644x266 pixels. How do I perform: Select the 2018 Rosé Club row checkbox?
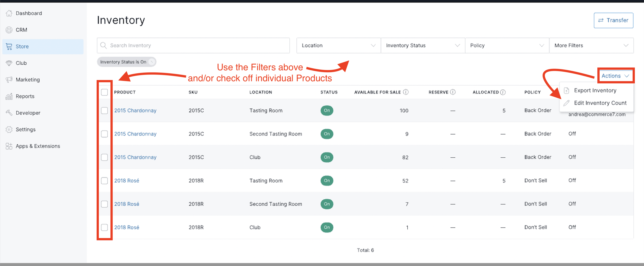[104, 227]
